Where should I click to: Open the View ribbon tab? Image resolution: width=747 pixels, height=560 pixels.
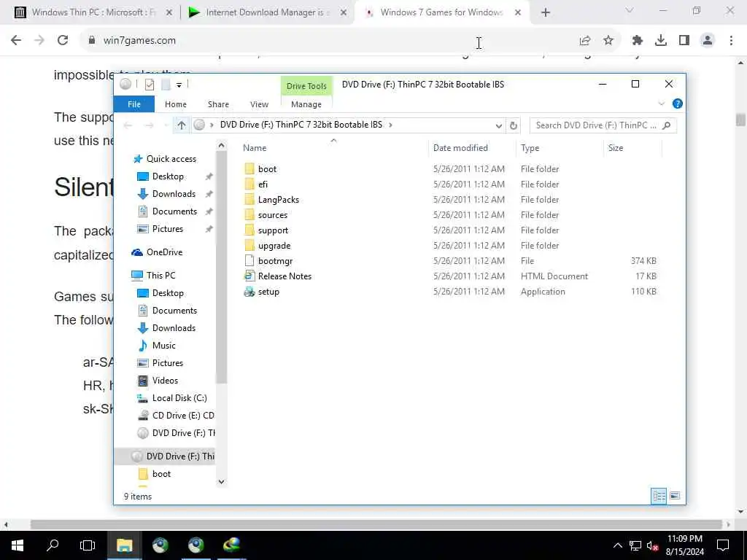259,104
